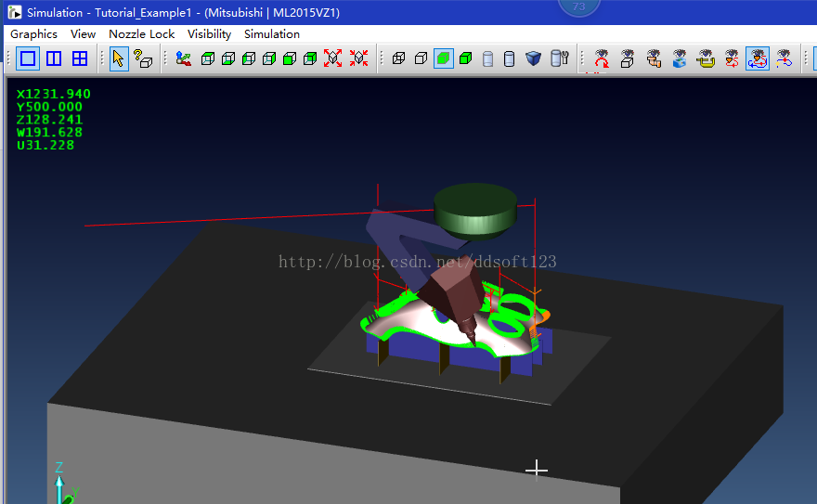Open the Simulation menu
Screen dimensions: 817x504
[x=272, y=34]
